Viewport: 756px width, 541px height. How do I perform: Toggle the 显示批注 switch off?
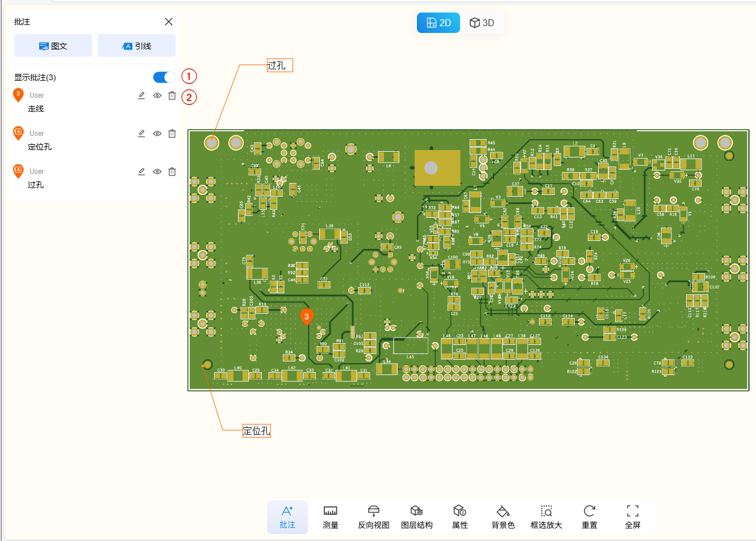[x=164, y=77]
